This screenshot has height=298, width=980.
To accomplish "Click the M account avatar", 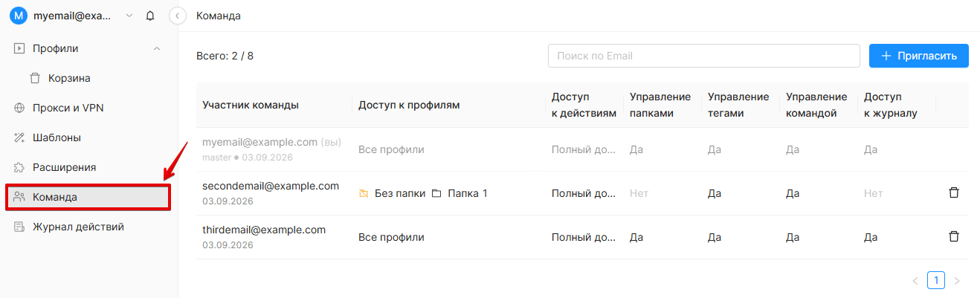I will point(19,16).
